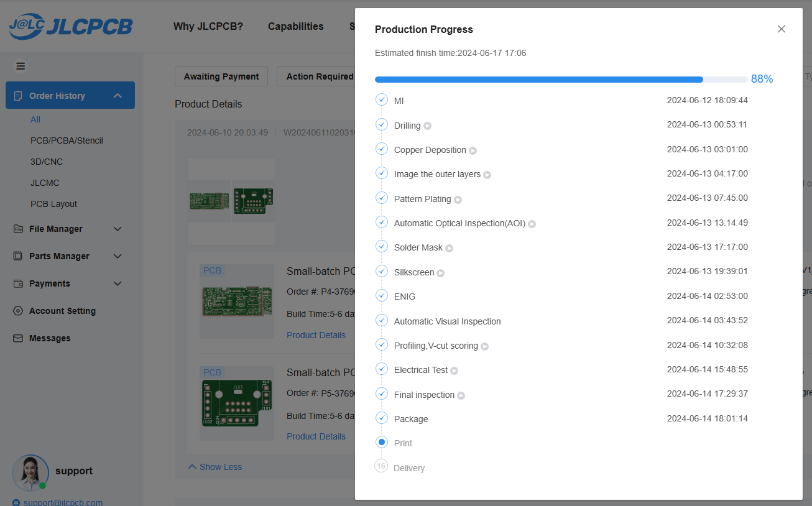Play the Pattern Plating video icon
812x506 pixels.
point(458,200)
